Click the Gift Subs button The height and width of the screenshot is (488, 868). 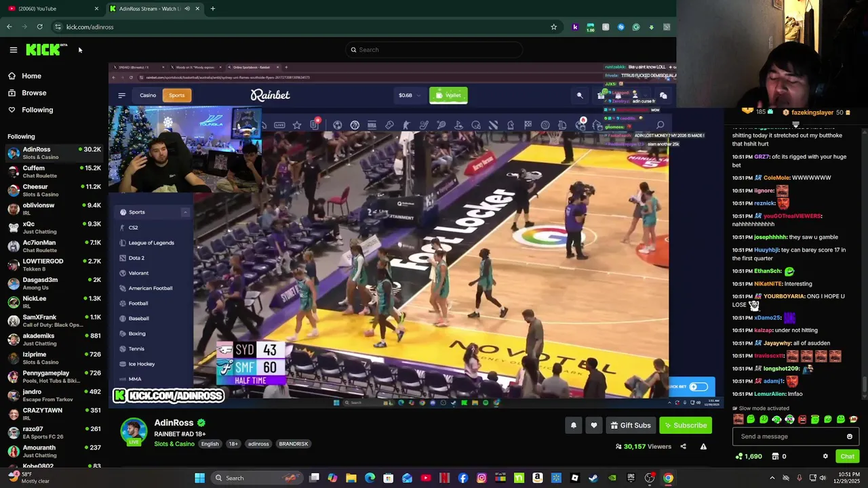coord(631,425)
